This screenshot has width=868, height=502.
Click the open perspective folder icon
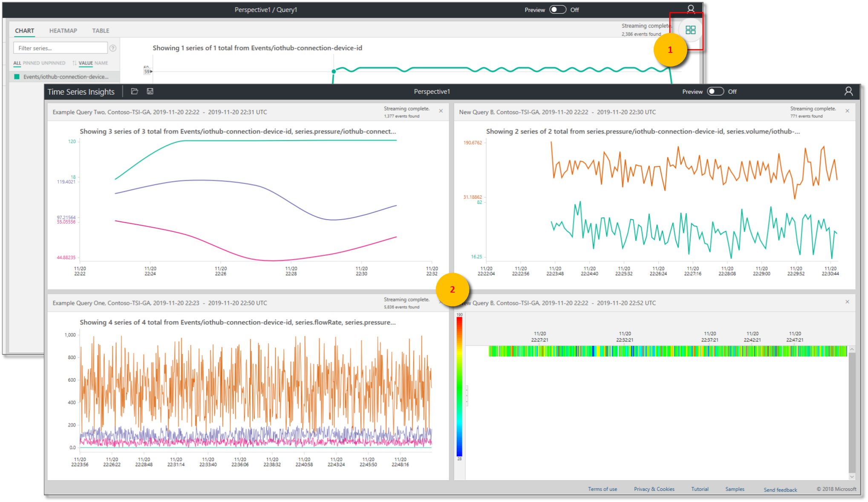click(x=135, y=91)
